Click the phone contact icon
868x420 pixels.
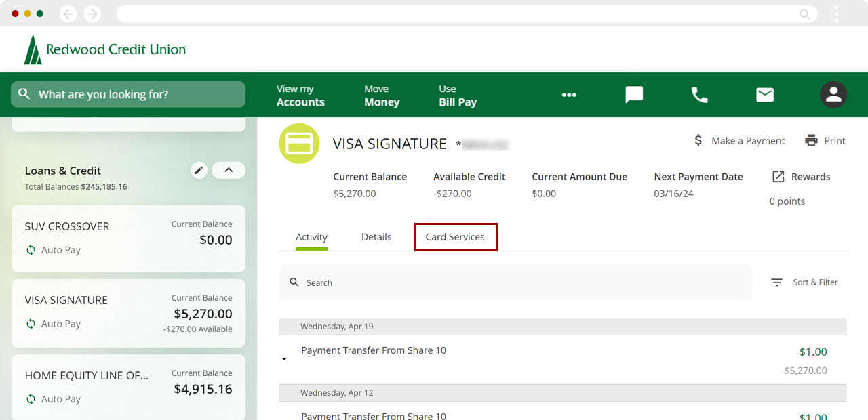tap(699, 95)
